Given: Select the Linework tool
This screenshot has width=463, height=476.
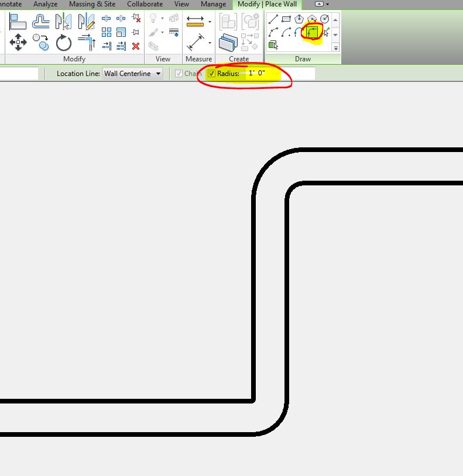Looking at the screenshot, I should 174,32.
